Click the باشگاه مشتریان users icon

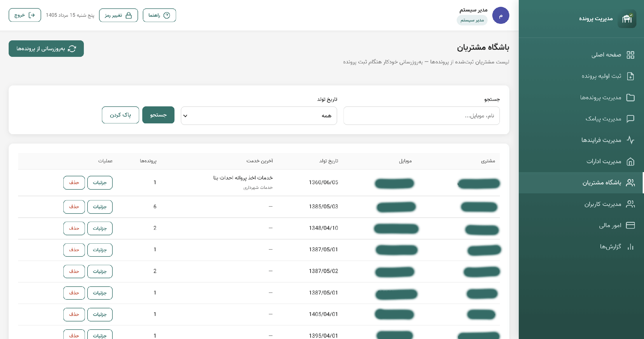point(630,183)
